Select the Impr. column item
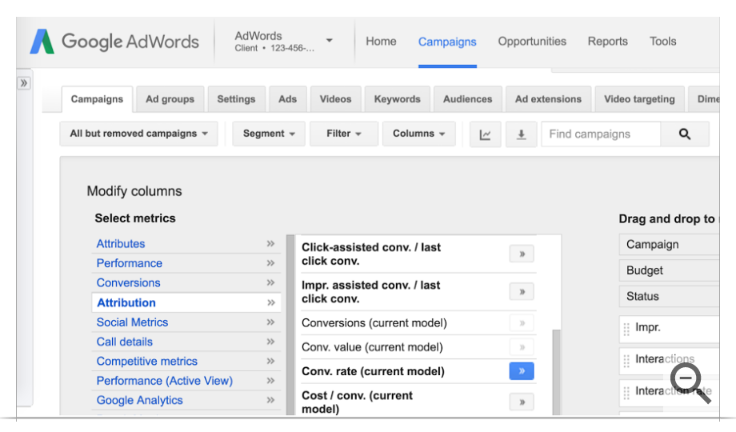The height and width of the screenshot is (432, 736). pos(670,329)
